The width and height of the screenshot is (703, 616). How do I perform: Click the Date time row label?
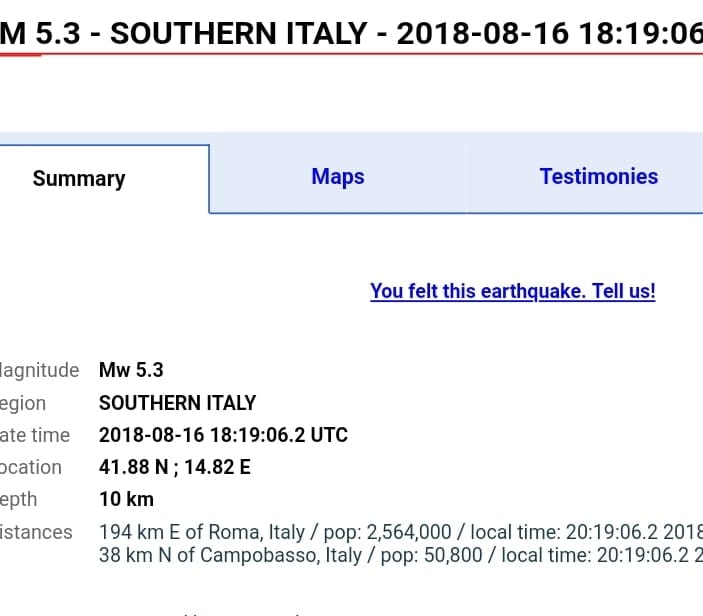point(36,435)
